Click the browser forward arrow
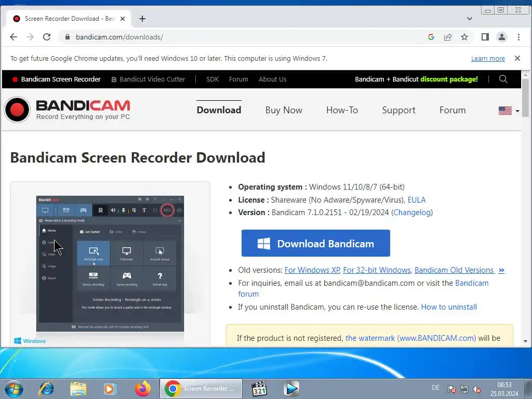 (30, 37)
